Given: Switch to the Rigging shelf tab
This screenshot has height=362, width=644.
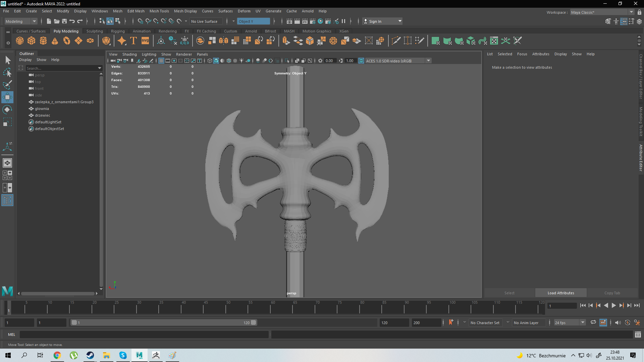Looking at the screenshot, I should pyautogui.click(x=118, y=31).
